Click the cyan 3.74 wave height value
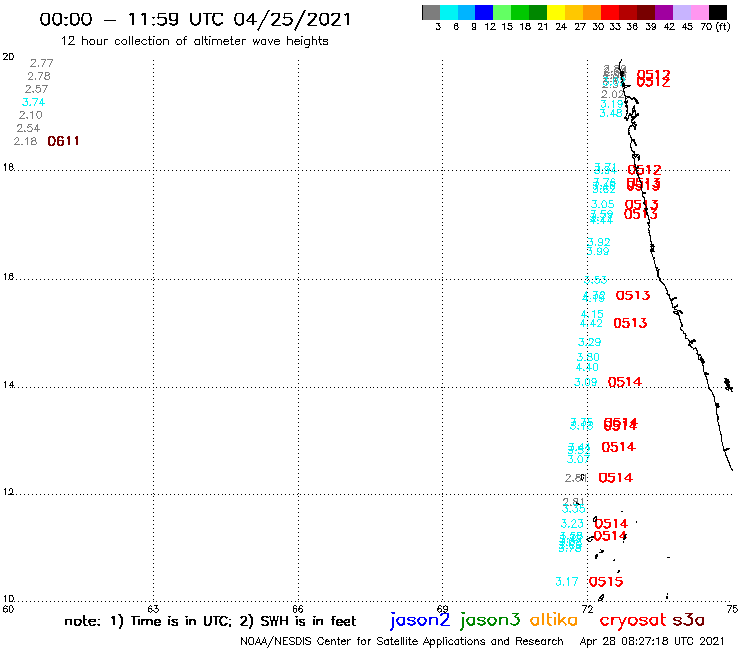Image resolution: width=740 pixels, height=650 pixels. (x=34, y=102)
